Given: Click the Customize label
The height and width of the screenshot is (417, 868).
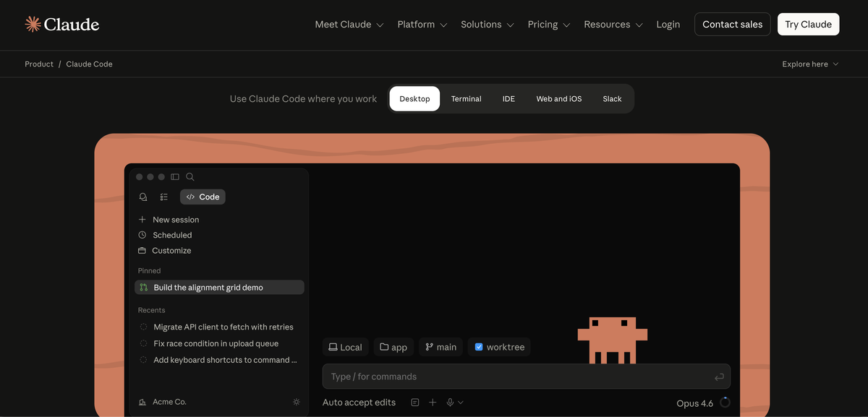Looking at the screenshot, I should point(171,250).
